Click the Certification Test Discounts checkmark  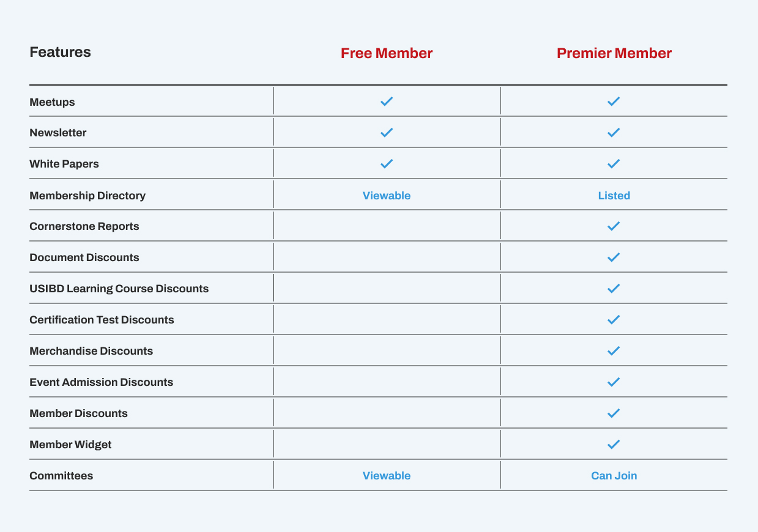614,320
